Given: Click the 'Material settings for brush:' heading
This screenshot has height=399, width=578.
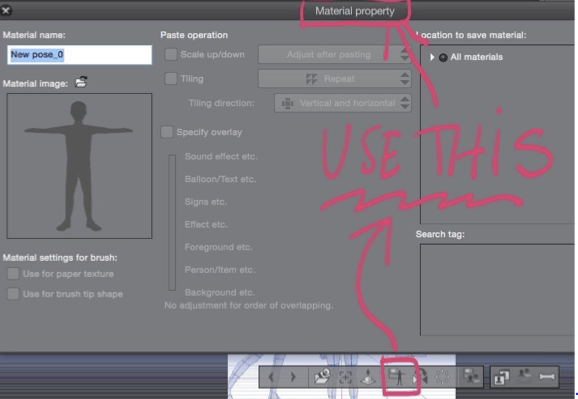Looking at the screenshot, I should [x=60, y=258].
